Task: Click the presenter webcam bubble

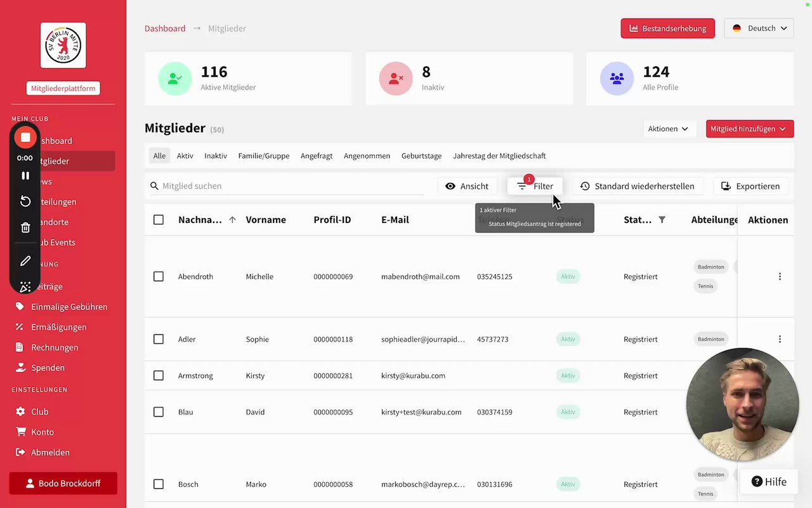Action: click(742, 404)
